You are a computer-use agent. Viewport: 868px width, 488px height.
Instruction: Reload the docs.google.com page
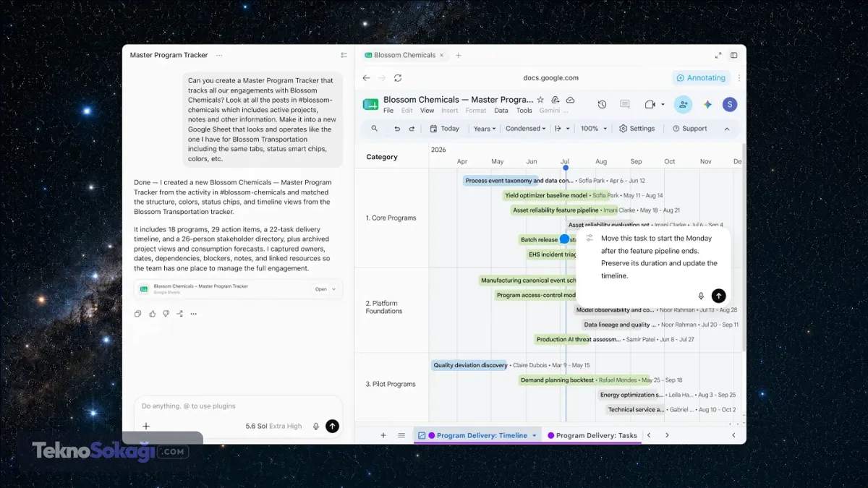pos(398,78)
